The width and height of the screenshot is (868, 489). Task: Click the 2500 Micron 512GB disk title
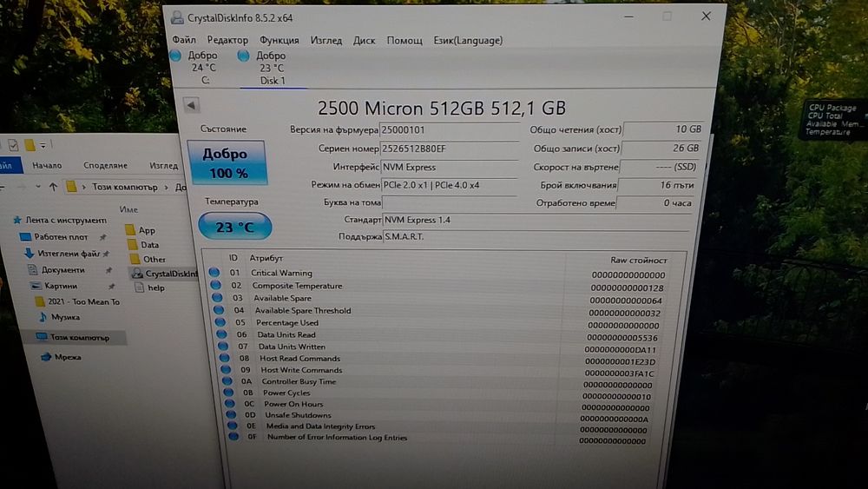click(x=442, y=108)
